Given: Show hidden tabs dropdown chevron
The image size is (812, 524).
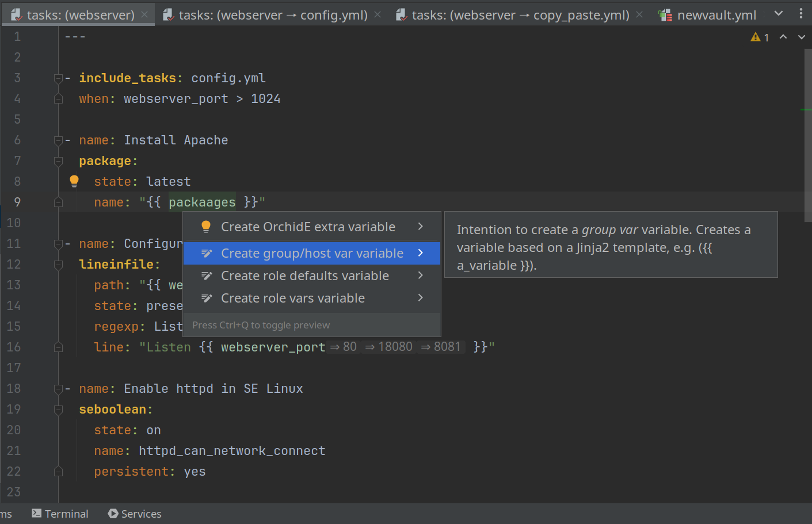Looking at the screenshot, I should click(779, 13).
